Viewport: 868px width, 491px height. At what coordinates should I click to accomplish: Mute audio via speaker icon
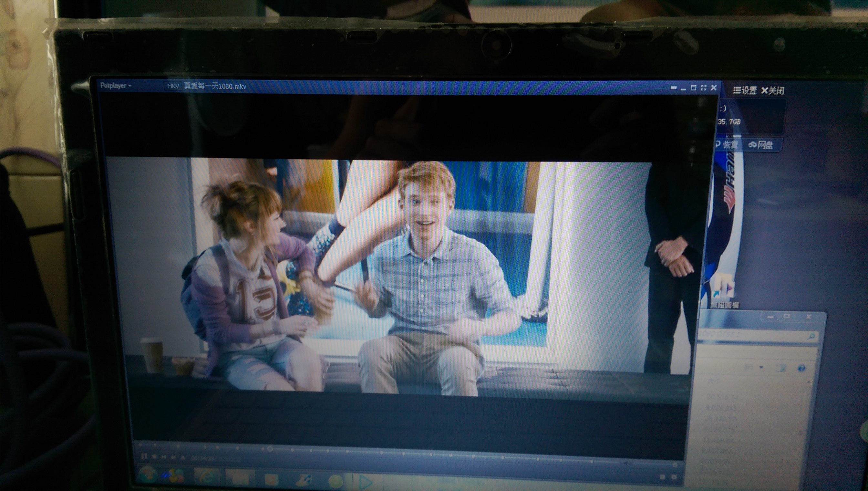pos(626,464)
